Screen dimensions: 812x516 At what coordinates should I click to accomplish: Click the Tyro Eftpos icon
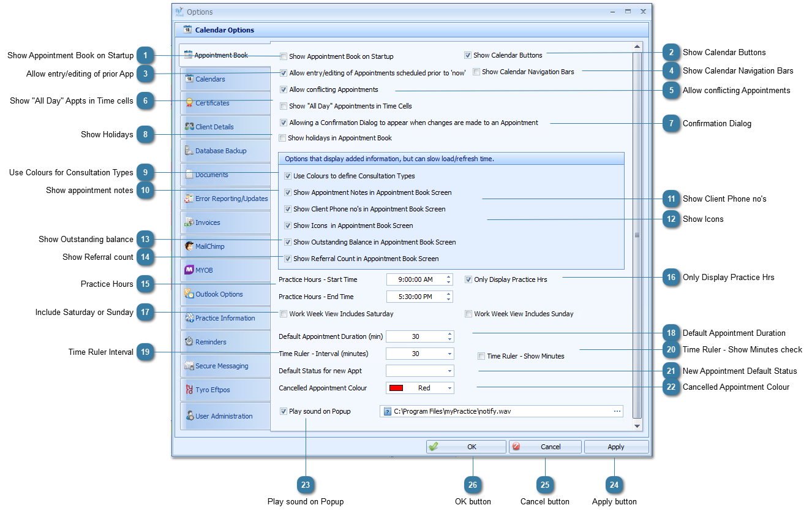pos(189,389)
